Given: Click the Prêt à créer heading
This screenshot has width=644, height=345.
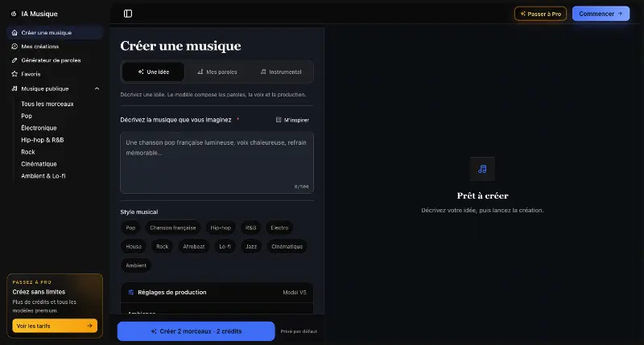Looking at the screenshot, I should click(482, 195).
